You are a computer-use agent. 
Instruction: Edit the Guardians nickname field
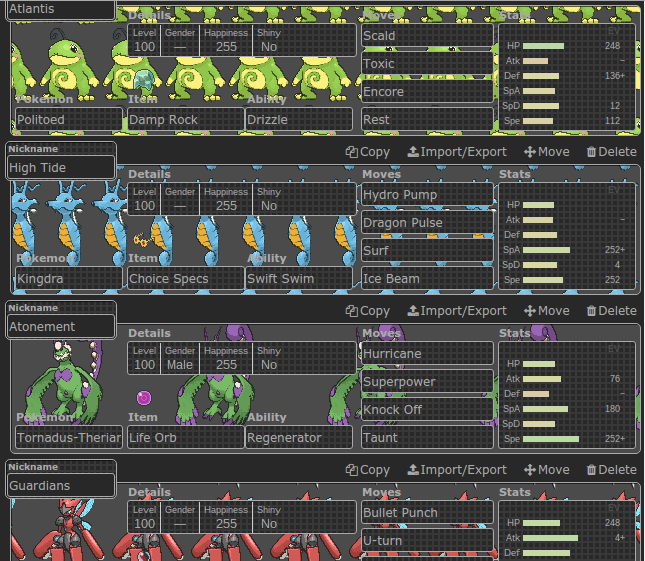click(60, 485)
